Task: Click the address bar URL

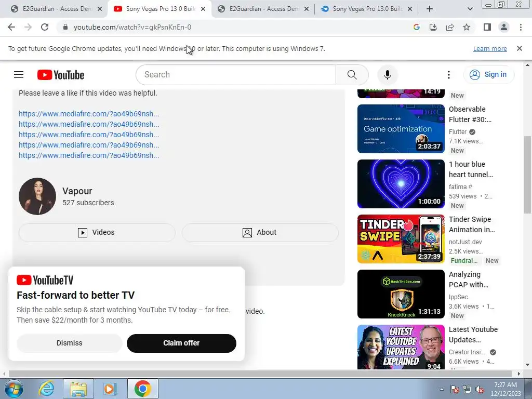Action: (132, 27)
